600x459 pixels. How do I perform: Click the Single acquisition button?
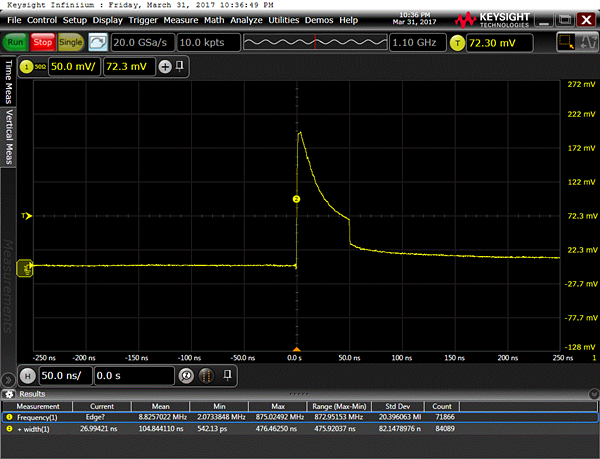(71, 42)
